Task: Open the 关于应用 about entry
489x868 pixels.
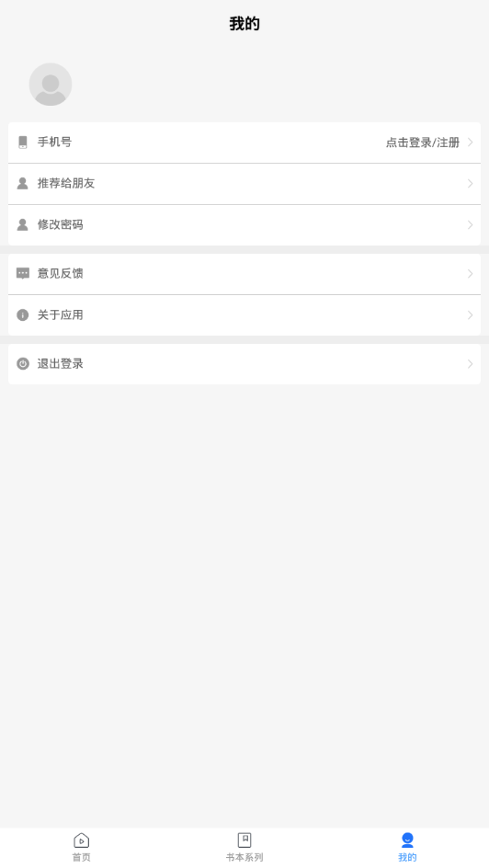Action: (x=244, y=315)
